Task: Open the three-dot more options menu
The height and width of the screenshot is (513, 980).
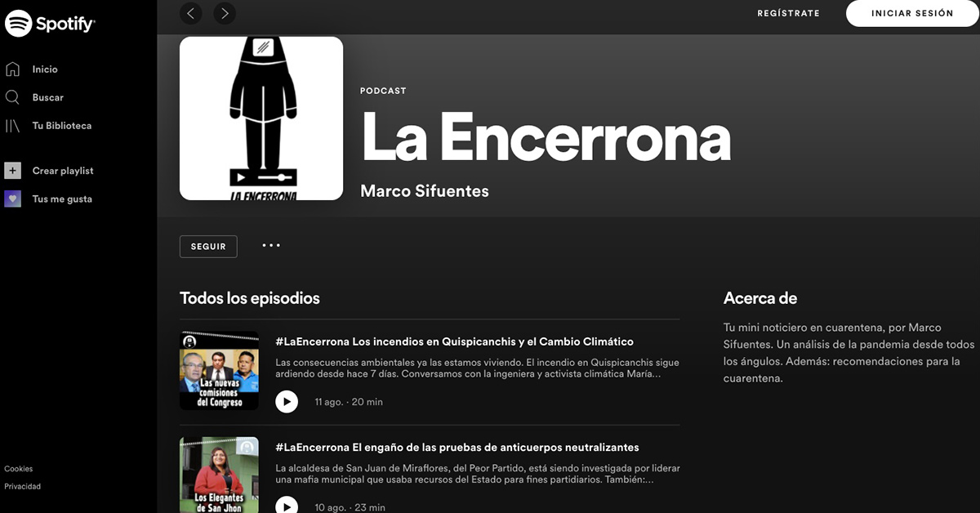Action: point(271,245)
